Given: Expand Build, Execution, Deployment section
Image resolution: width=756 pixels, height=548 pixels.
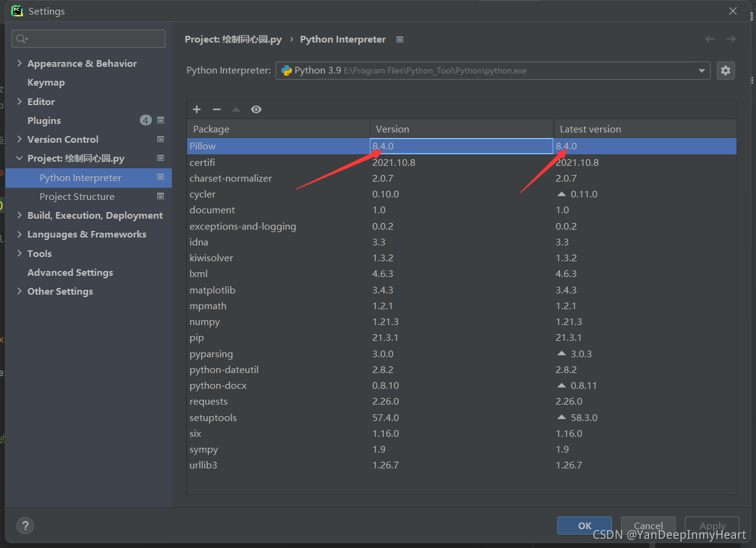Looking at the screenshot, I should pyautogui.click(x=19, y=215).
